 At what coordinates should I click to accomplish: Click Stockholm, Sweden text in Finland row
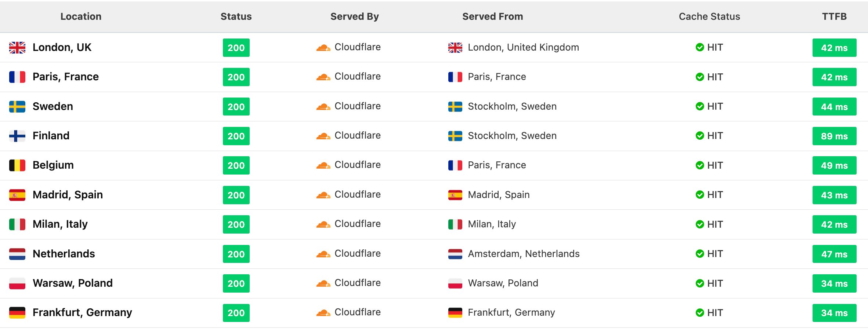coord(512,136)
